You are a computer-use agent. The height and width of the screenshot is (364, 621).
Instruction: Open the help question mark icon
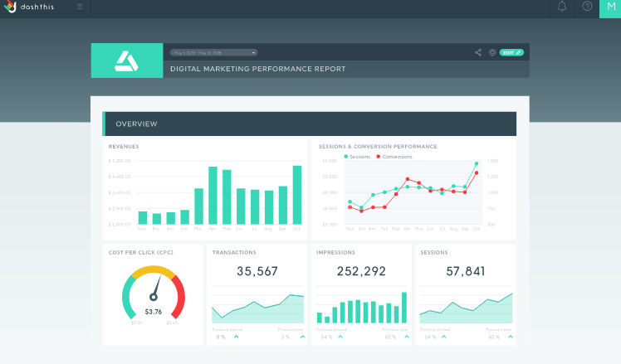pos(587,7)
